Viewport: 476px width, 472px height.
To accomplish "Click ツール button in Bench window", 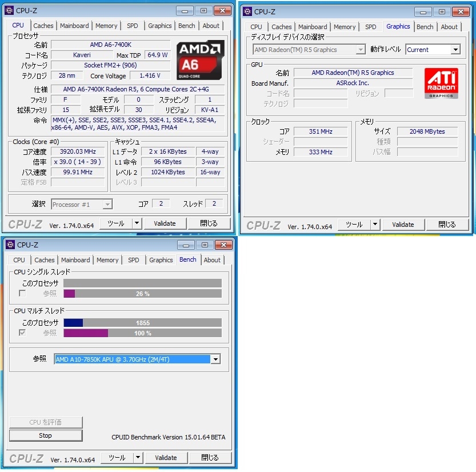I will coord(117,458).
